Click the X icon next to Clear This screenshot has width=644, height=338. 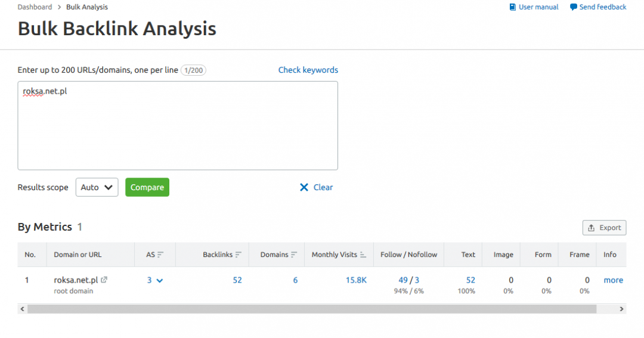point(304,187)
